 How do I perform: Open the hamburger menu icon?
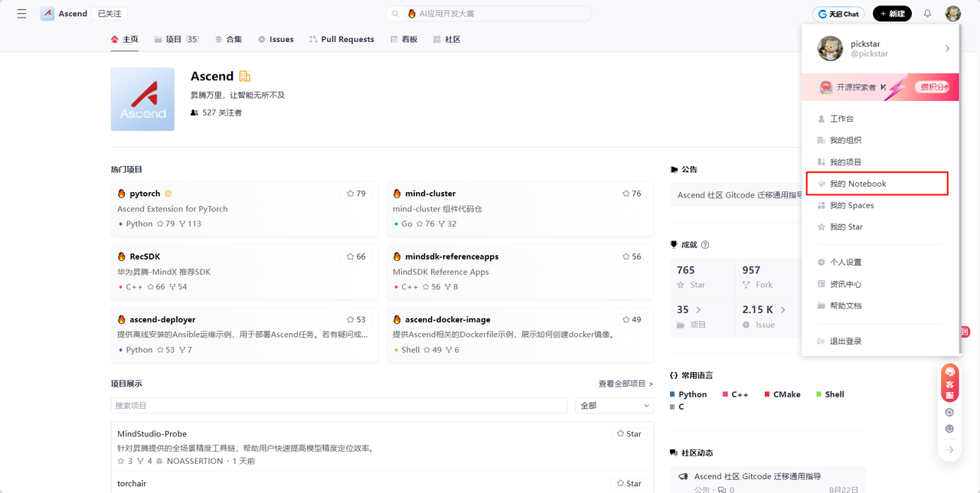(21, 14)
